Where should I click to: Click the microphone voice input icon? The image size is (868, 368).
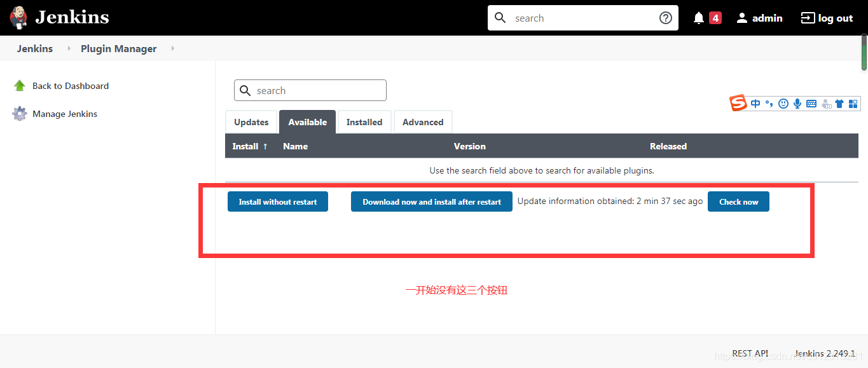[x=797, y=104]
